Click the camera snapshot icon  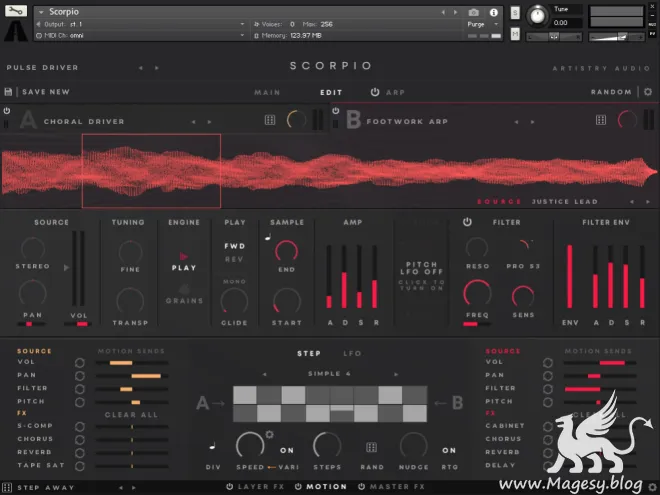coord(474,13)
